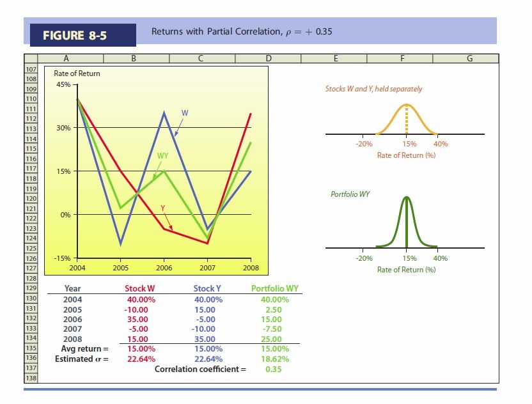Select the column F header

point(402,59)
